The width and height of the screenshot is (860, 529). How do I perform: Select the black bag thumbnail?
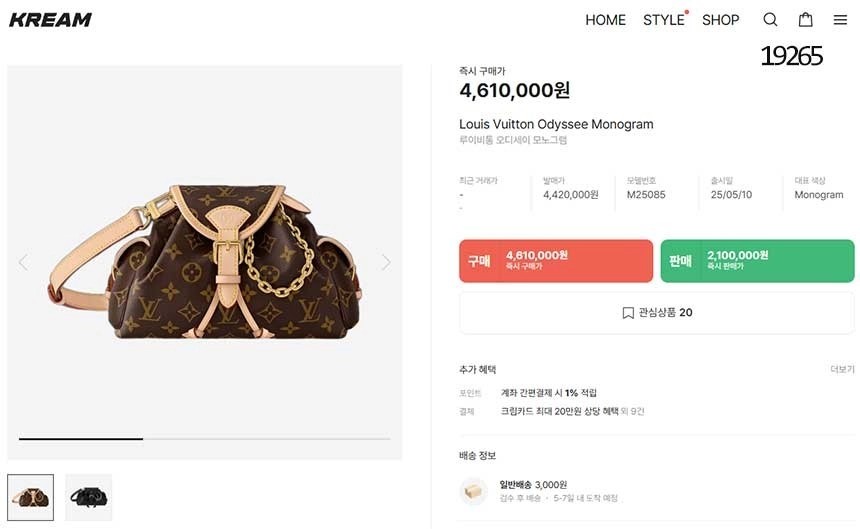point(89,497)
